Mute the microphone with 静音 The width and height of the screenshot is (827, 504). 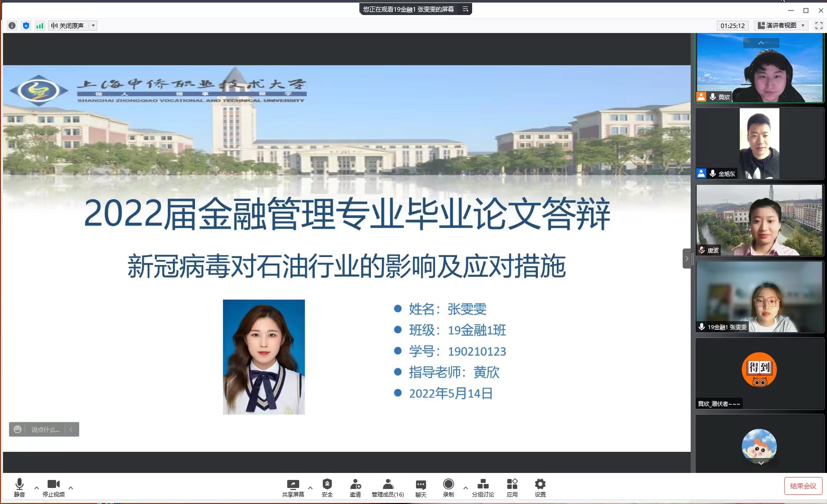point(20,487)
